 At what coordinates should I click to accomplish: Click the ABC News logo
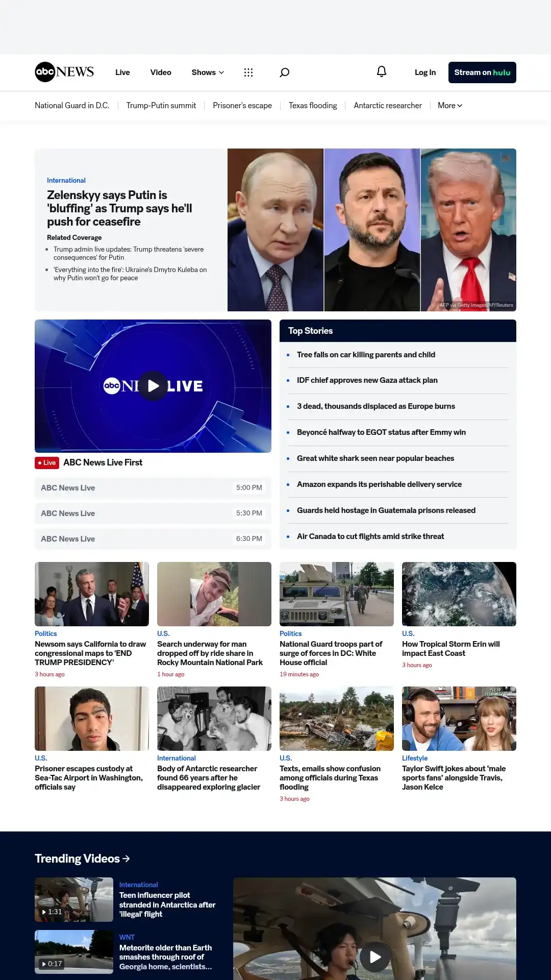(x=64, y=72)
